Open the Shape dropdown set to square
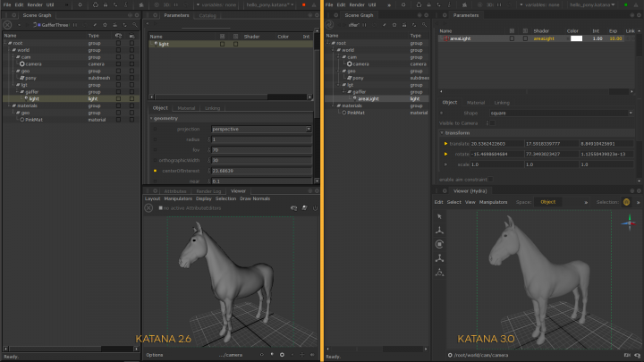This screenshot has width=644, height=362. point(559,113)
